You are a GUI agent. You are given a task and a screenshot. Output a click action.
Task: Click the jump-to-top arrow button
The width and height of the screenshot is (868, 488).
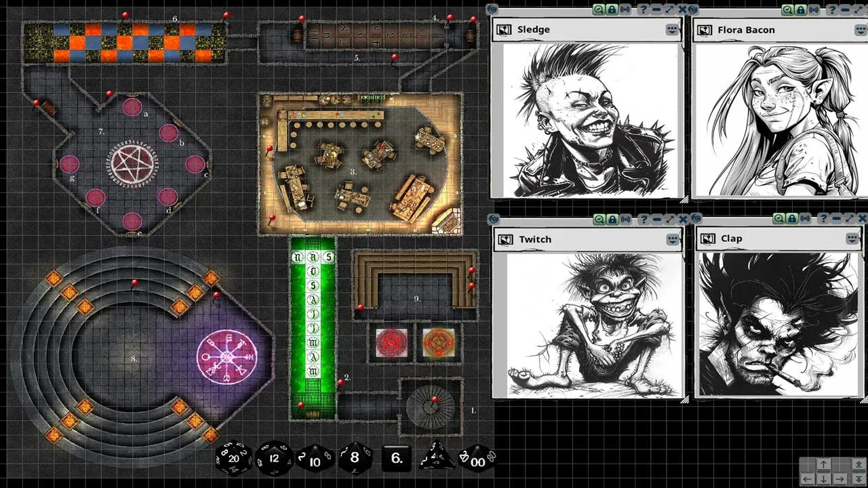pos(859,464)
